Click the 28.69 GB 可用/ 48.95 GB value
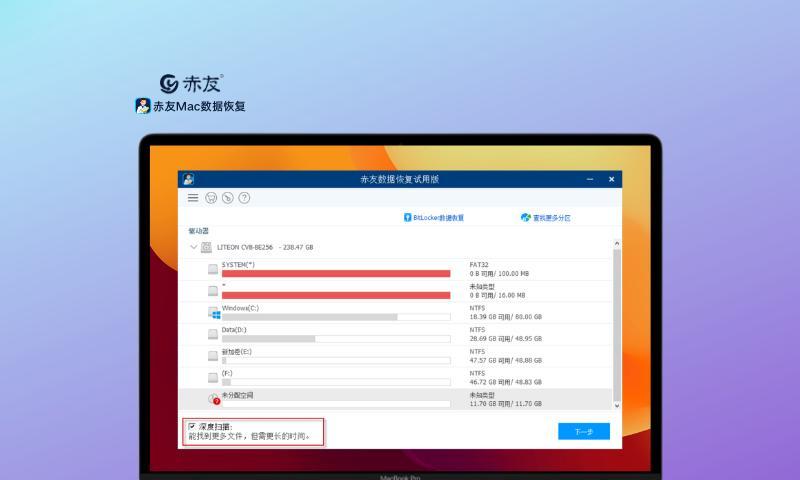This screenshot has height=480, width=800. 506,339
